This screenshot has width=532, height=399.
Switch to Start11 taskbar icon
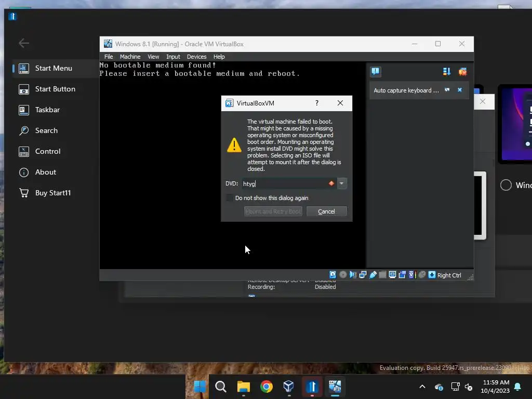coord(312,387)
